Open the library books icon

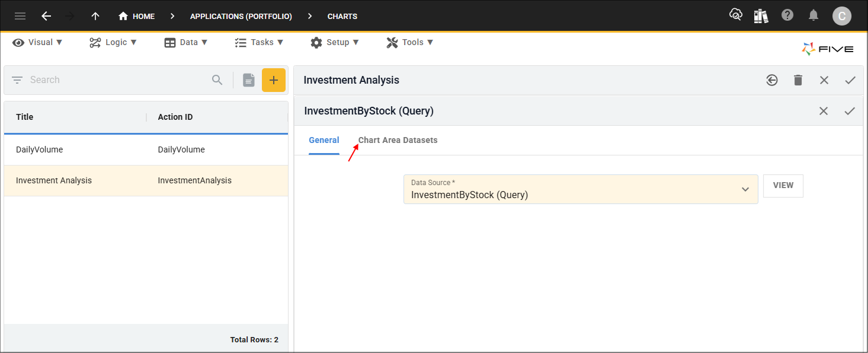[761, 16]
